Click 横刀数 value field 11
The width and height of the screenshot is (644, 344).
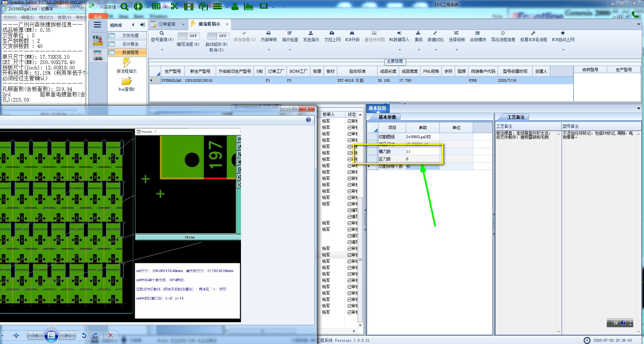[423, 152]
